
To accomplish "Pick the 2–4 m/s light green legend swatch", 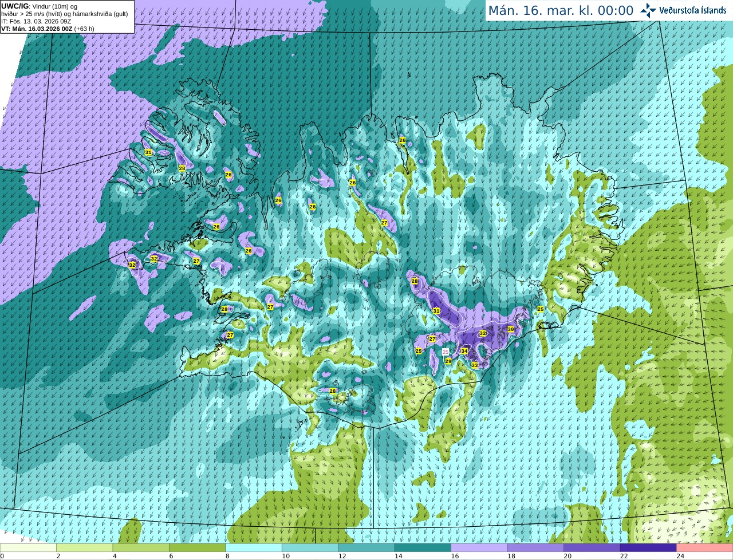I will point(85,547).
